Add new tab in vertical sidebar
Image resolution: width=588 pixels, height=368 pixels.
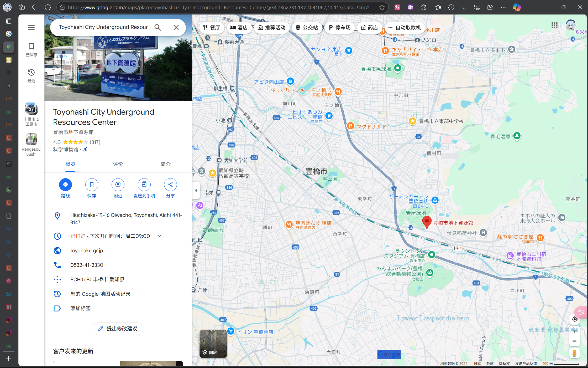pyautogui.click(x=8, y=359)
